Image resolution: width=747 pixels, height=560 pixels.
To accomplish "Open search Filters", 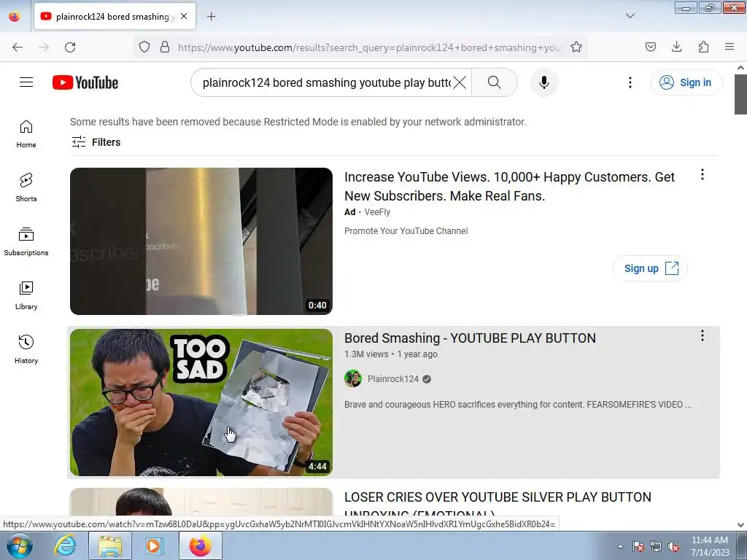I will click(x=96, y=142).
